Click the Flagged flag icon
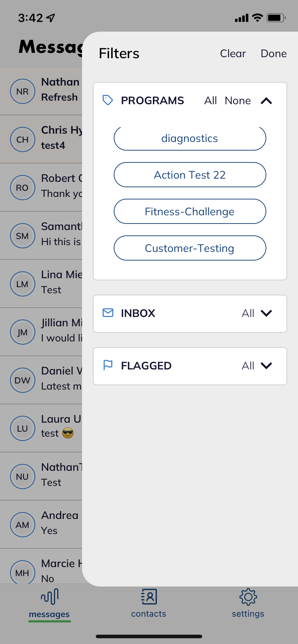This screenshot has height=644, width=298. (108, 365)
